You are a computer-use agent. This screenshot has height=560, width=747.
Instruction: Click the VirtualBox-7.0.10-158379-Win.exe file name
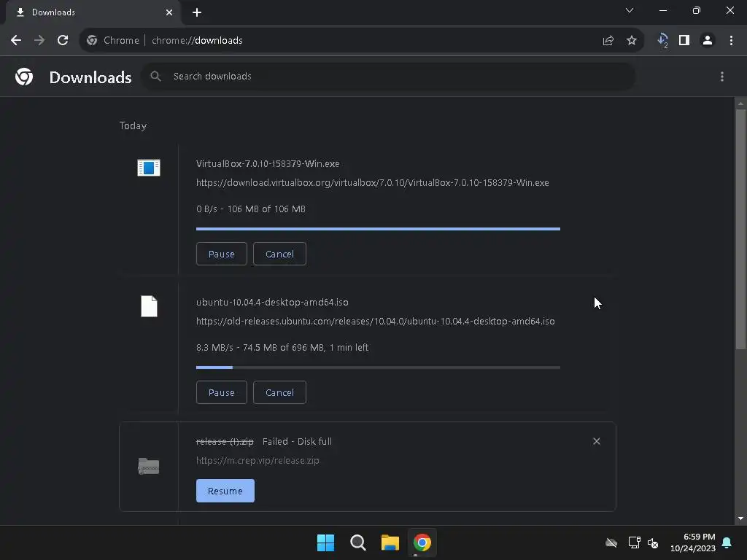268,164
